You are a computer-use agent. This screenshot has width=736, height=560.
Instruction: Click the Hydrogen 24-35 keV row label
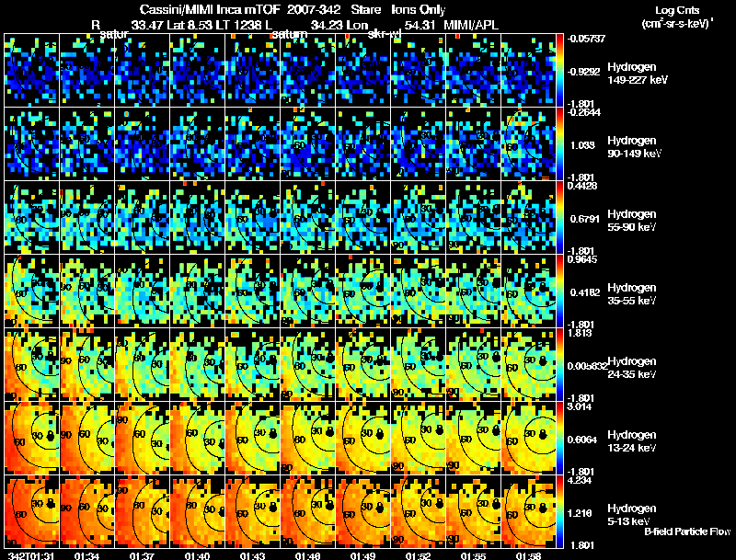[x=632, y=368]
